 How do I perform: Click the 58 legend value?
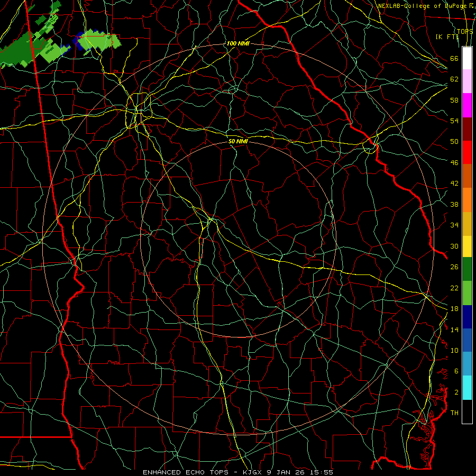(x=454, y=100)
